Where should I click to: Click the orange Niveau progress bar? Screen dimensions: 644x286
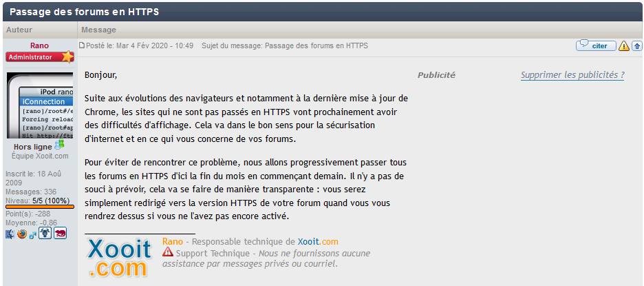pyautogui.click(x=40, y=207)
